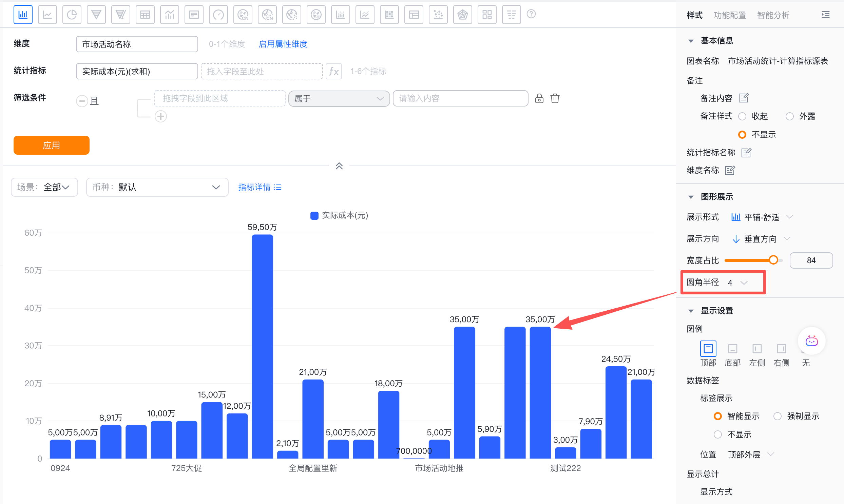The width and height of the screenshot is (844, 504).
Task: Collapse the 图形展示 section
Action: pos(691,197)
